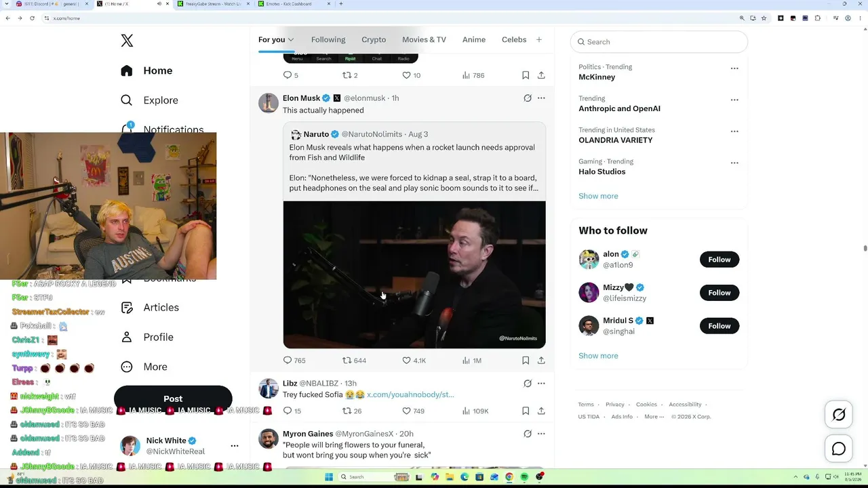Repost the top post with 2 reposts

coord(350,75)
